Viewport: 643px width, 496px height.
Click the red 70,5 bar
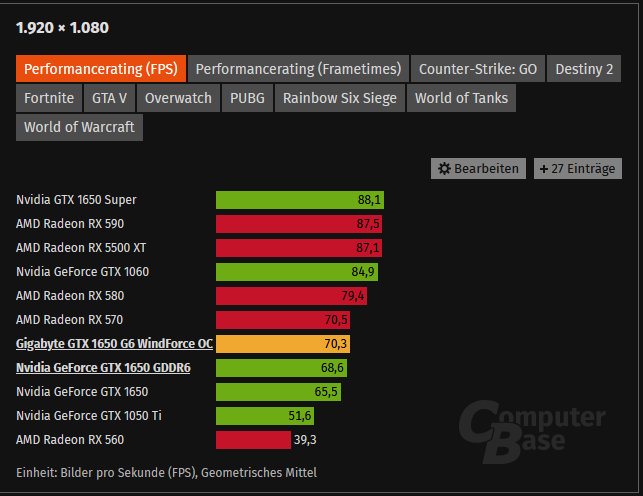tap(283, 320)
